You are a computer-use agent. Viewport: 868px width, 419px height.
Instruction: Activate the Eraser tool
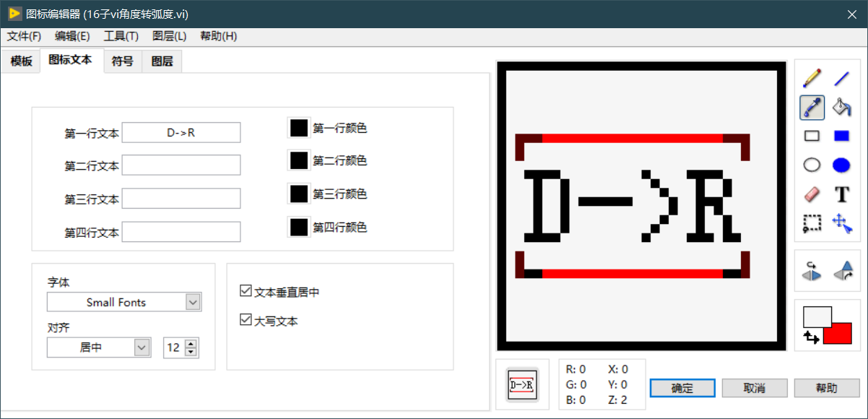tap(811, 194)
